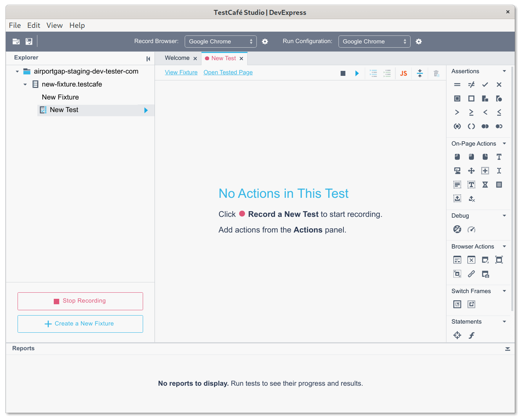Viewport: 522px width, 420px height.
Task: Add a Less Than or Equal assertion
Action: [x=499, y=112]
